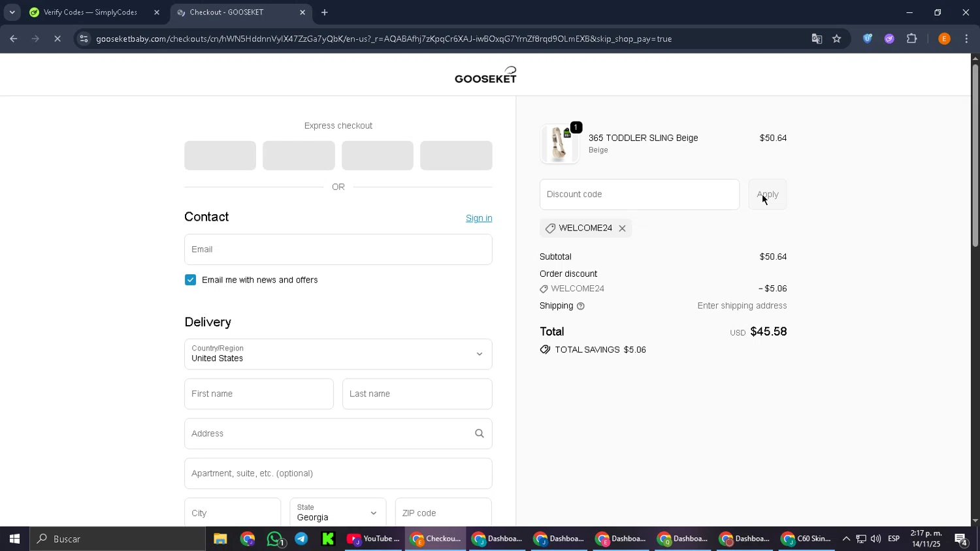
Task: Click the shipping help question icon
Action: (580, 306)
